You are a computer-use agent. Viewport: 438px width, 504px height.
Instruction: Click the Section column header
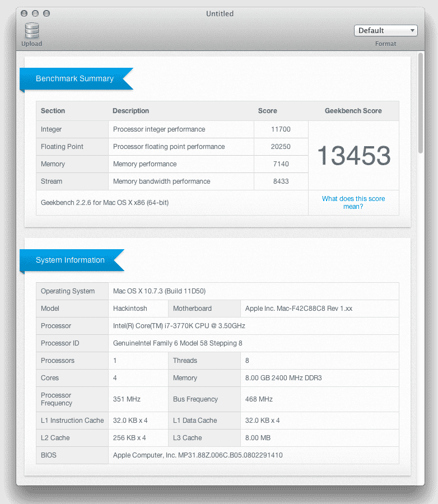click(53, 111)
